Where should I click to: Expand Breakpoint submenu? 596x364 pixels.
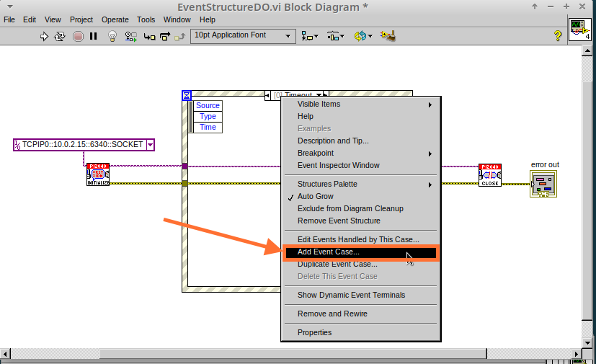click(x=361, y=154)
